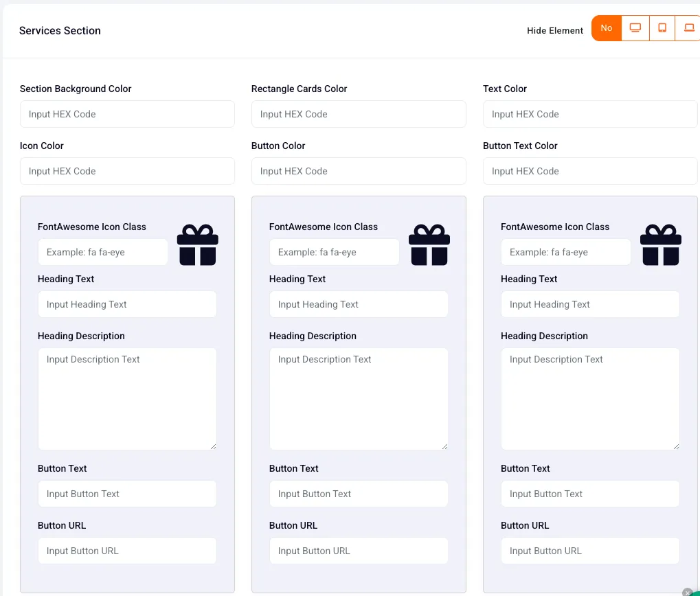
Task: Focus the Button Text Color HEX input
Action: click(590, 171)
